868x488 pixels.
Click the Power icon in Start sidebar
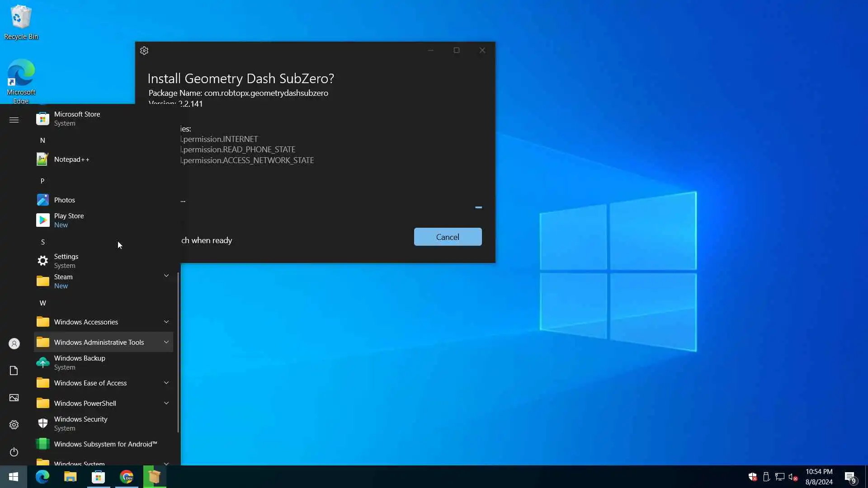(14, 452)
